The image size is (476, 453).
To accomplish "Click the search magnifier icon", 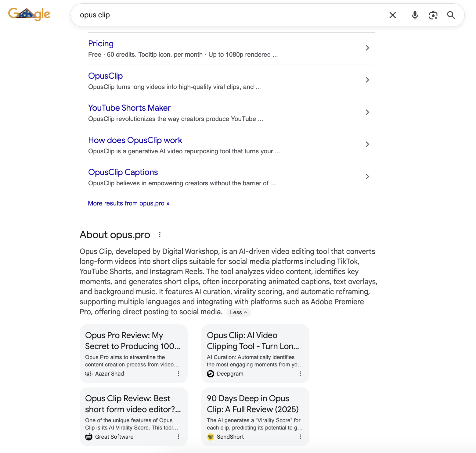I will pos(451,15).
